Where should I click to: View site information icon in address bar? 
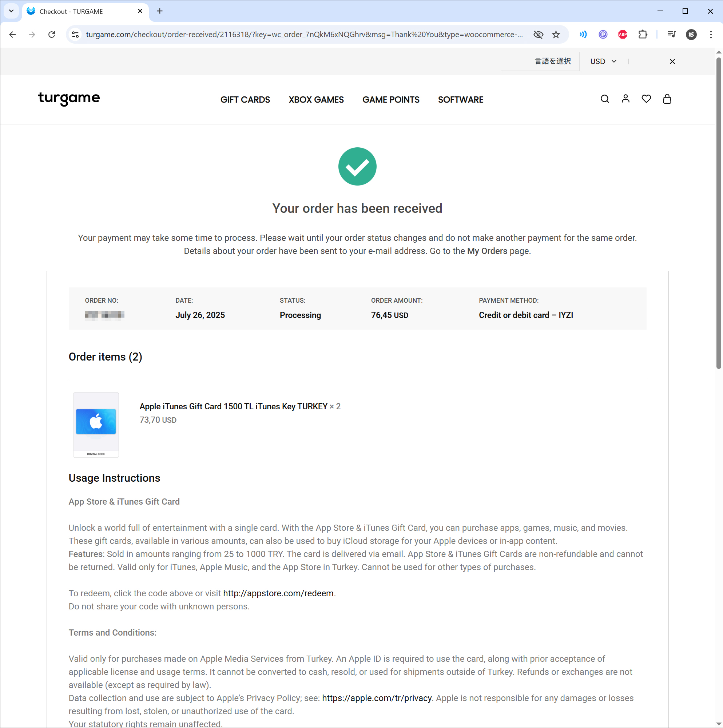pyautogui.click(x=75, y=35)
